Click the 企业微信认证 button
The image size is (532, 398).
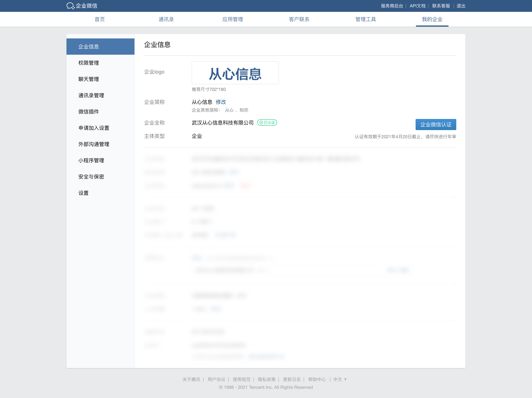click(x=436, y=124)
